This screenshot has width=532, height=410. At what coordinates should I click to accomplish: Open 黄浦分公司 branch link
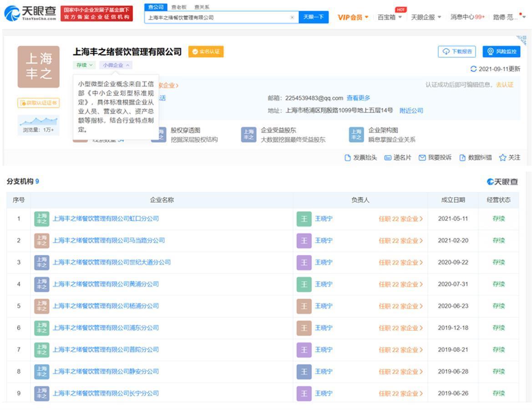[106, 284]
